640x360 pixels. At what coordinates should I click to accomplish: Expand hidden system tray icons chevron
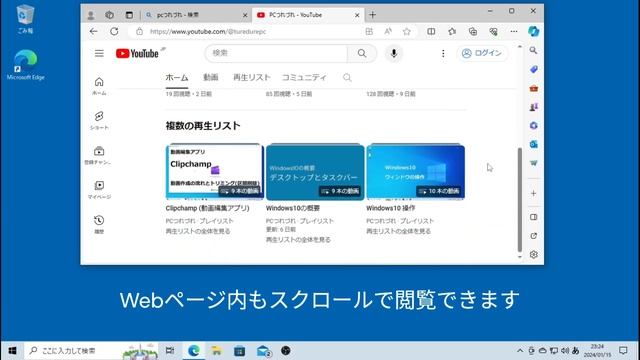click(x=520, y=351)
